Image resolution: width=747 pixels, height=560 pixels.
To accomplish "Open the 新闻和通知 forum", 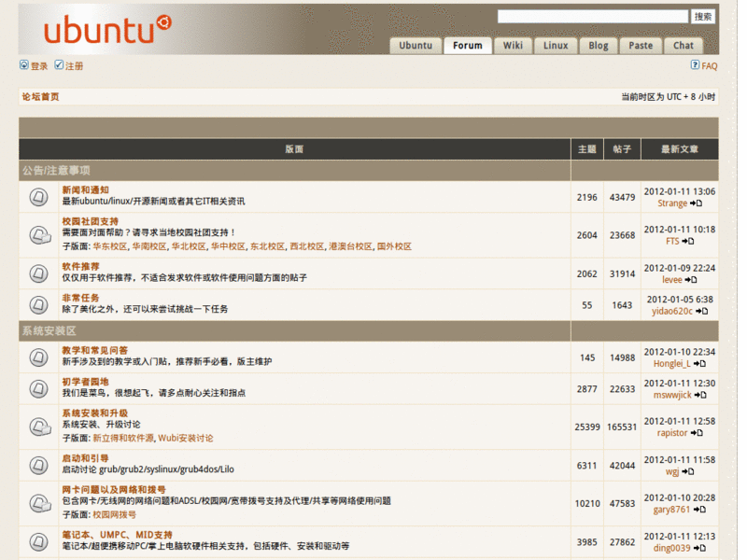I will point(86,190).
